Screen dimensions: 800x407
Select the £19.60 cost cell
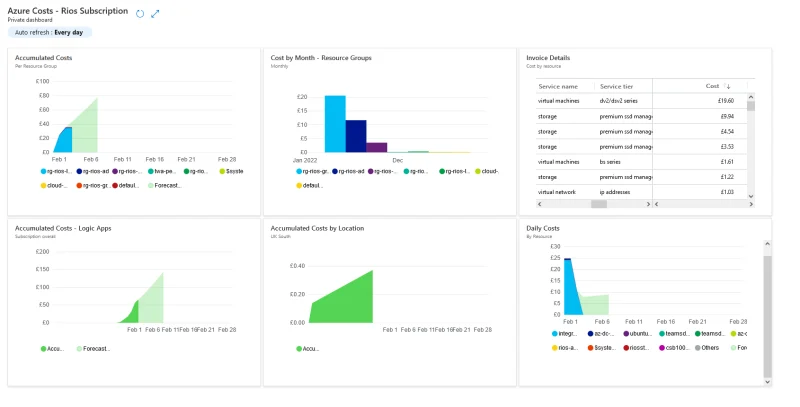point(726,101)
